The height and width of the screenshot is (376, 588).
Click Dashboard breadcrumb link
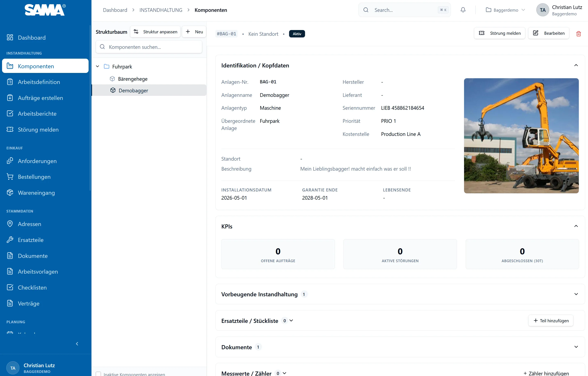115,10
